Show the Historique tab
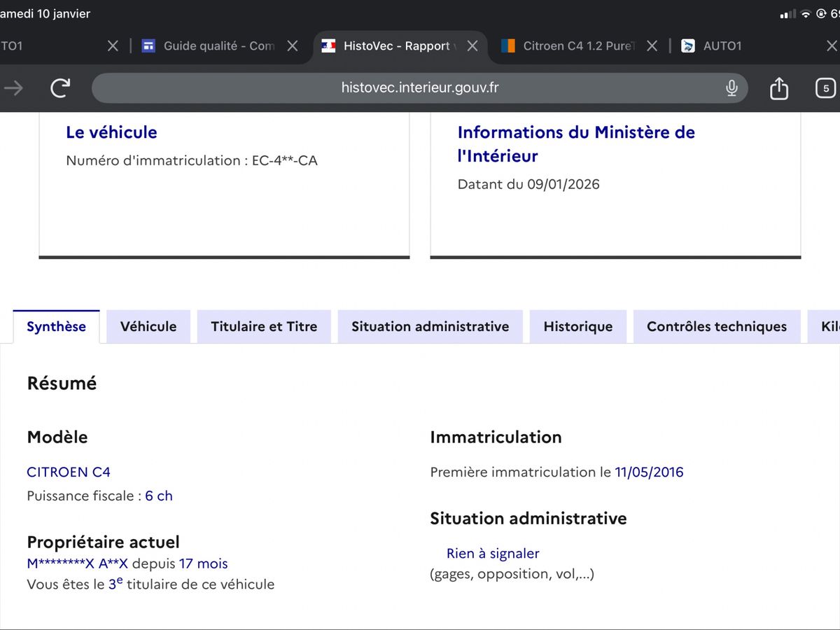 tap(577, 327)
